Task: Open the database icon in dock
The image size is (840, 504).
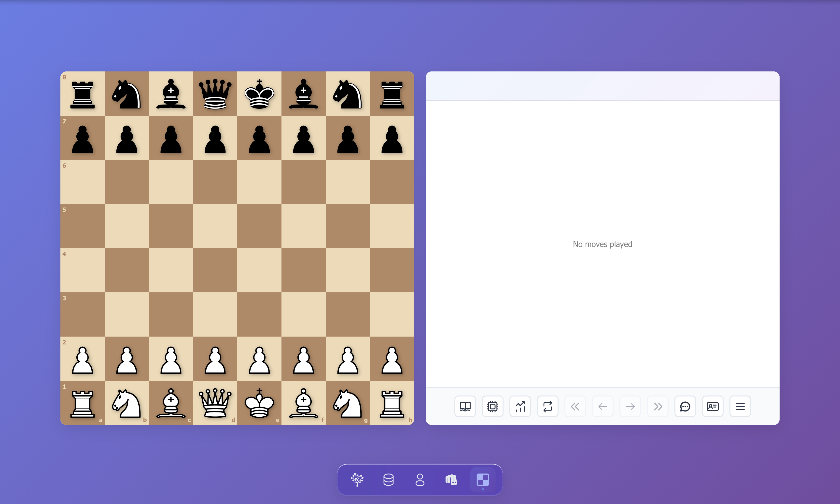Action: pos(388,479)
